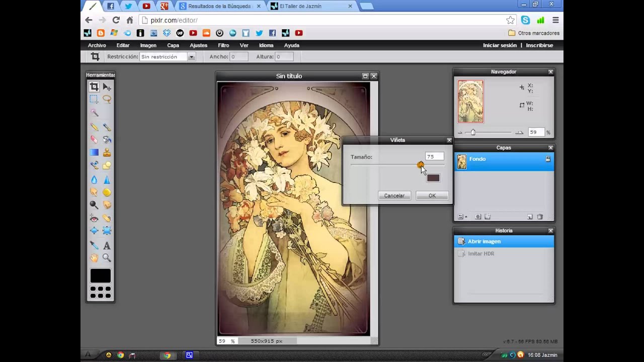Image resolution: width=644 pixels, height=362 pixels.
Task: Open the Ayuda menu
Action: click(x=292, y=45)
